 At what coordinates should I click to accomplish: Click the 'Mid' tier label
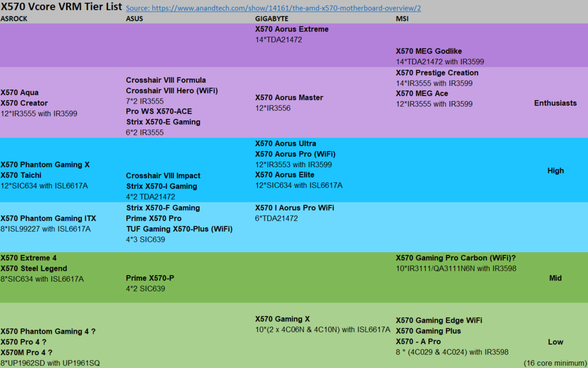pos(556,278)
